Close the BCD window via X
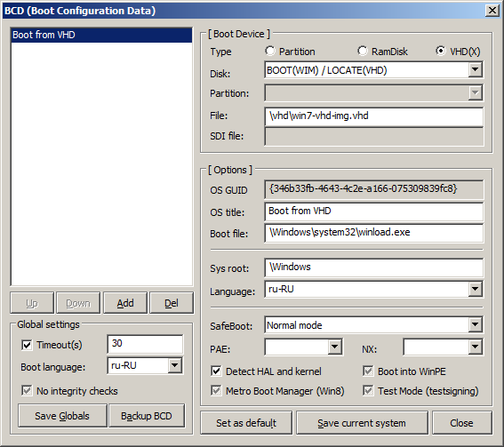Image resolution: width=504 pixels, height=447 pixels. pyautogui.click(x=492, y=11)
